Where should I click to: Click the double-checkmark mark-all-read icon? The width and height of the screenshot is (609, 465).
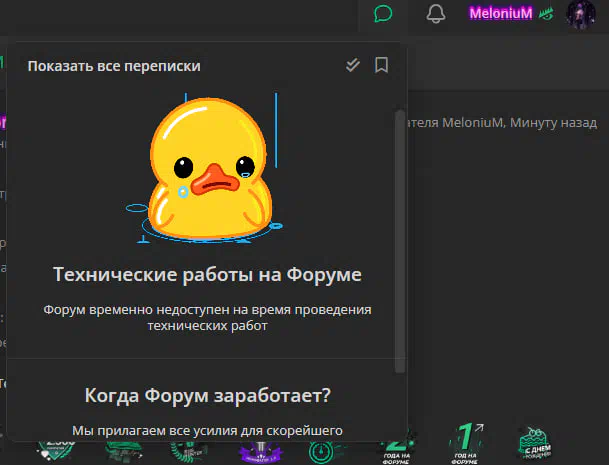352,66
